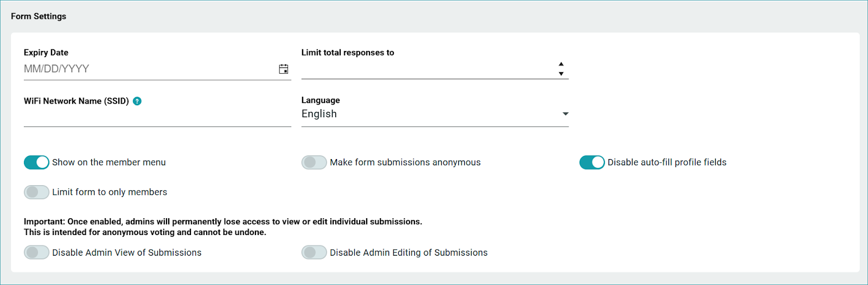This screenshot has width=868, height=285.
Task: Click the WiFi SSID help icon
Action: [x=137, y=101]
